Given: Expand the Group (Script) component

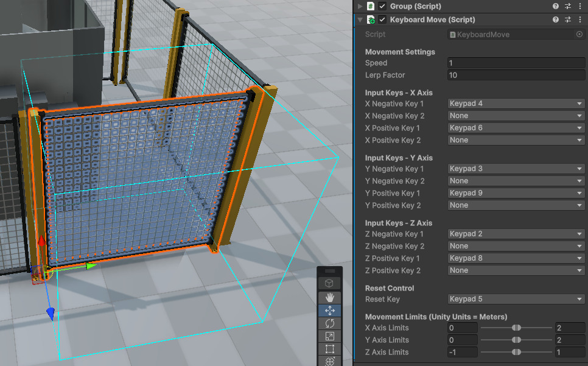Looking at the screenshot, I should coord(359,6).
